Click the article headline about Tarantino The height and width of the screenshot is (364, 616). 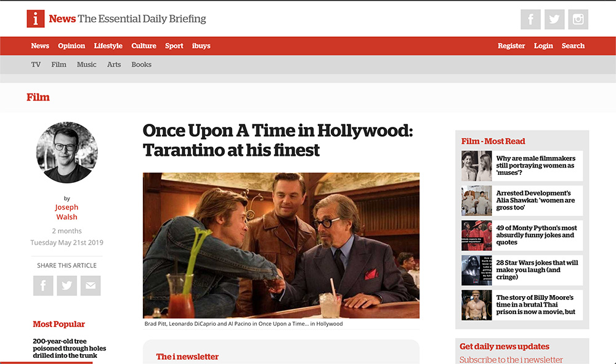coord(278,140)
